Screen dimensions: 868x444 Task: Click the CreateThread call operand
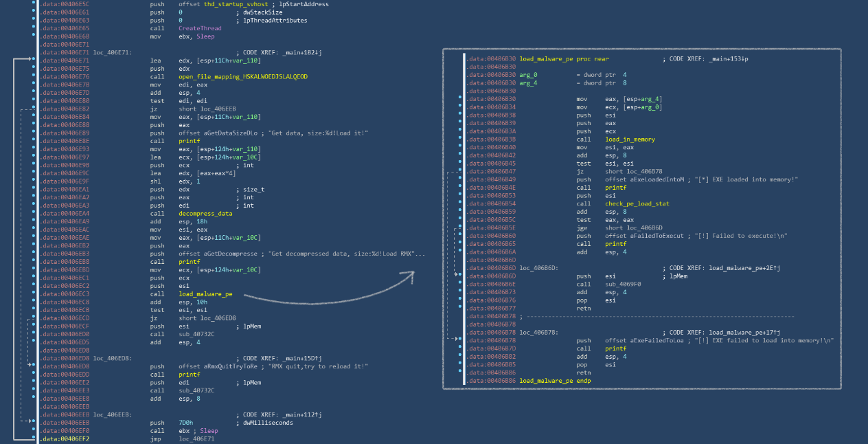pos(200,28)
